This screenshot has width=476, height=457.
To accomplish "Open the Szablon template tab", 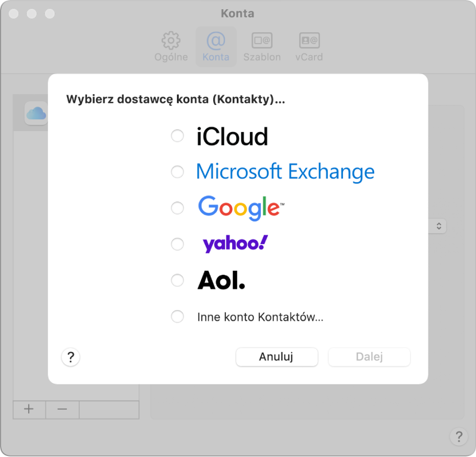I will (262, 47).
